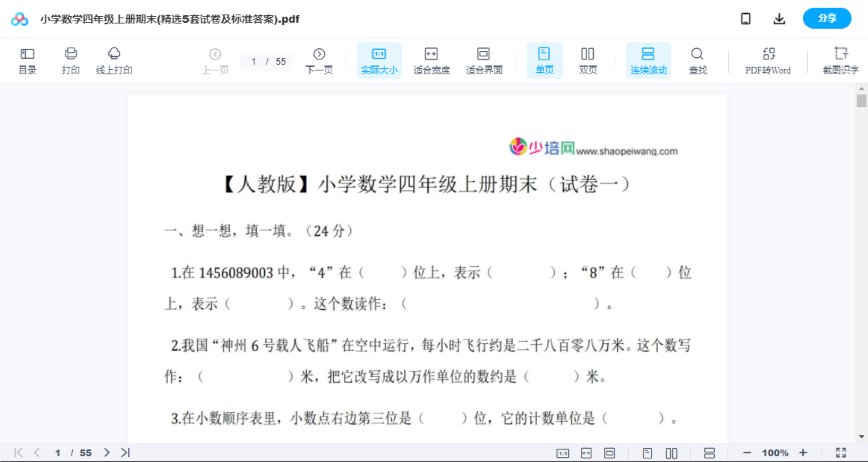The width and height of the screenshot is (868, 462).
Task: Enable 单页 single page mode
Action: pyautogui.click(x=544, y=60)
